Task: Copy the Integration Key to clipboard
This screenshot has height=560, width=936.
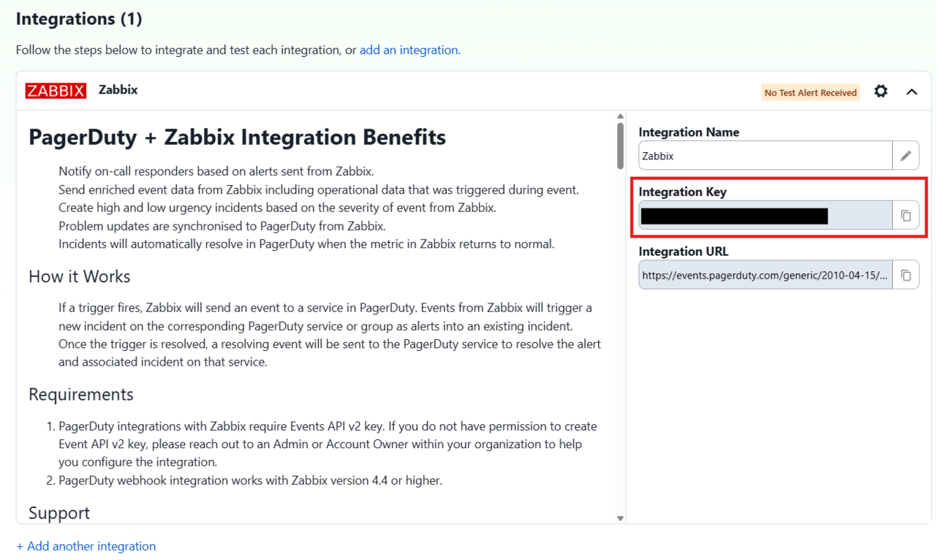Action: [x=905, y=216]
